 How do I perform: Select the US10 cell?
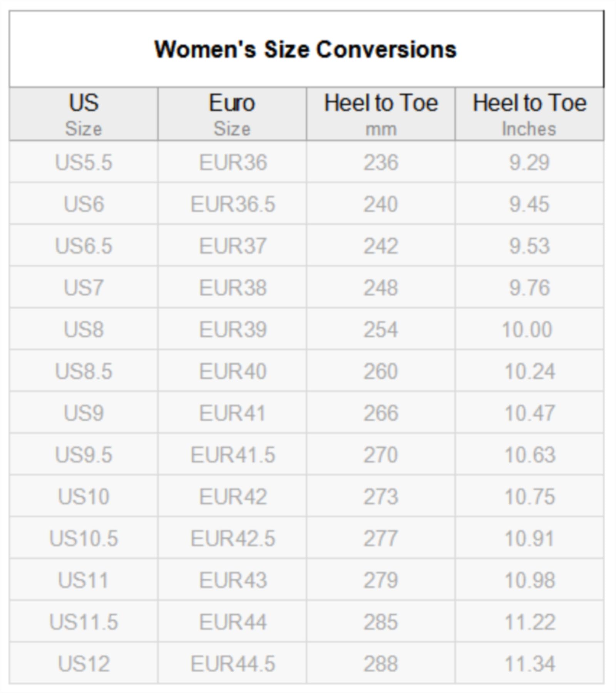click(x=84, y=496)
